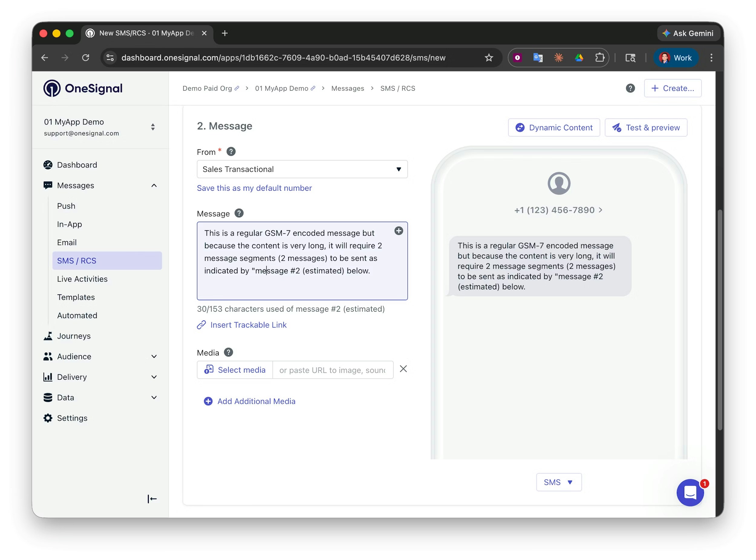Click Add Additional Media
The image size is (756, 560).
coord(249,401)
